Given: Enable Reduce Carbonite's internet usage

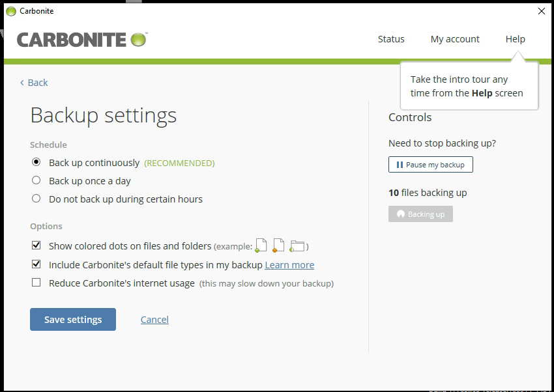Looking at the screenshot, I should [x=36, y=283].
